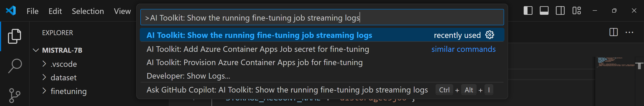Open editor More Actions ellipsis
Screen dimensions: 644x106
[x=629, y=32]
